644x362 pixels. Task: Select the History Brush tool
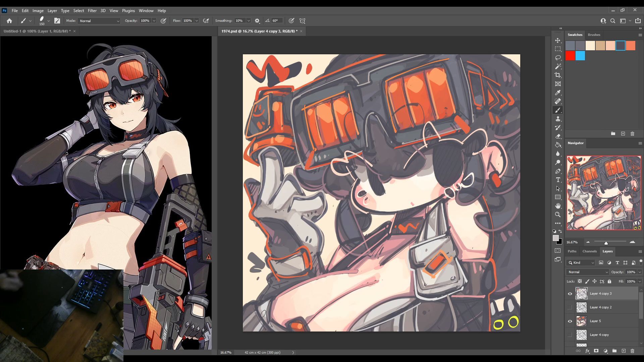[x=558, y=127]
